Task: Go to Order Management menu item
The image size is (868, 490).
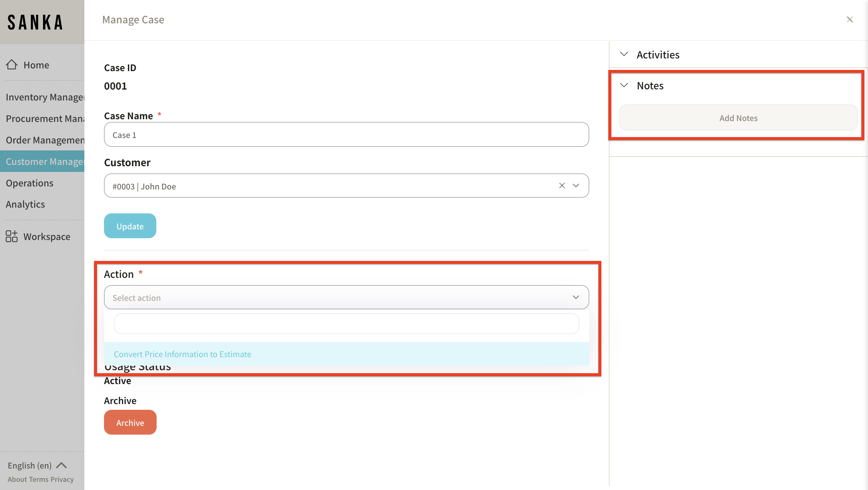Action: pyautogui.click(x=44, y=140)
